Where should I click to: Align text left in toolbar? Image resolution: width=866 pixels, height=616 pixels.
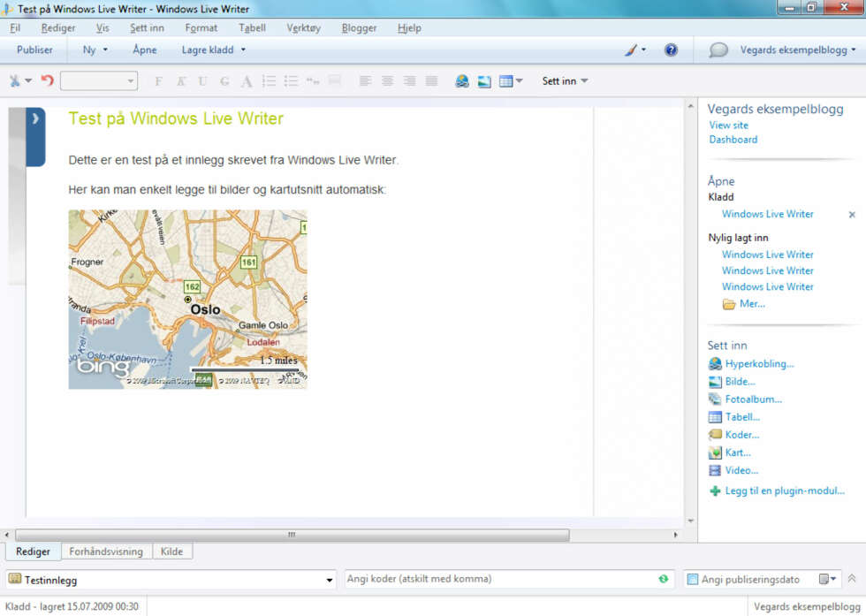[365, 81]
